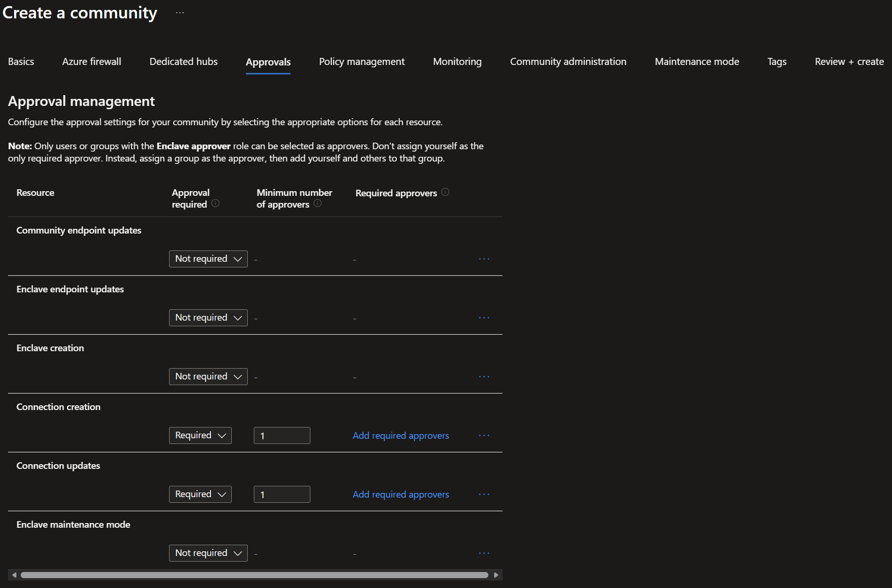This screenshot has width=892, height=588.
Task: Click the Enclave creation row label
Action: [50, 348]
